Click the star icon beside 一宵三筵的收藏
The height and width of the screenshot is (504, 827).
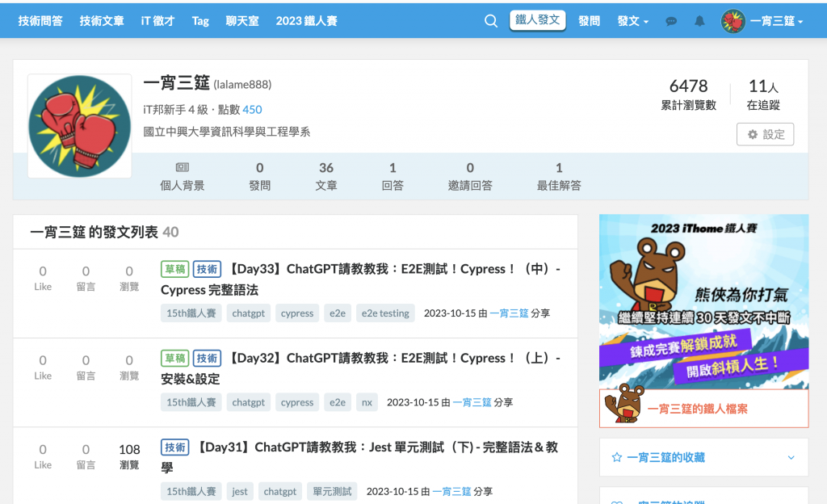[x=616, y=457]
